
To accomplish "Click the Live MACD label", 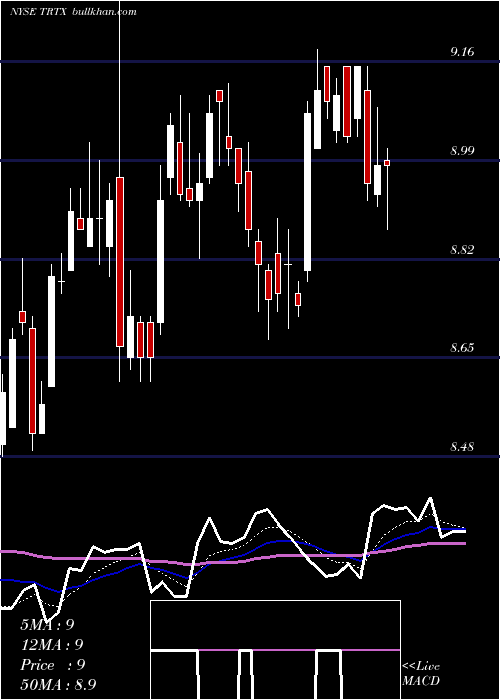I will [421, 673].
